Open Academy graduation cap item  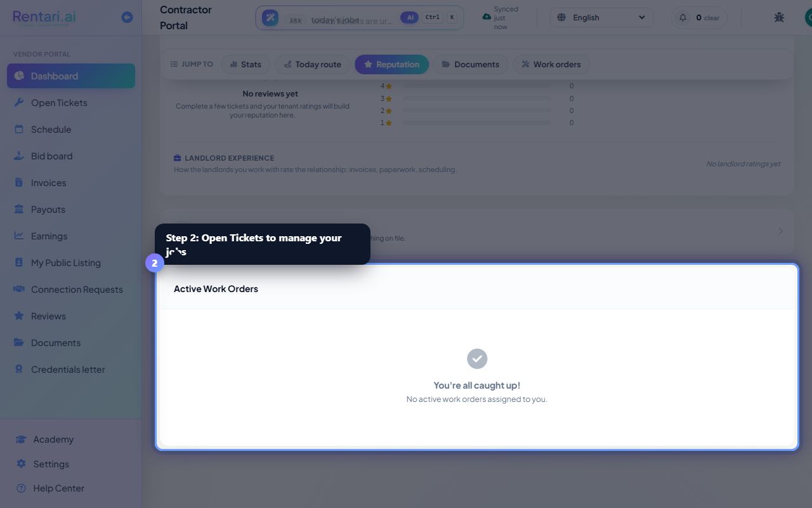tap(21, 439)
